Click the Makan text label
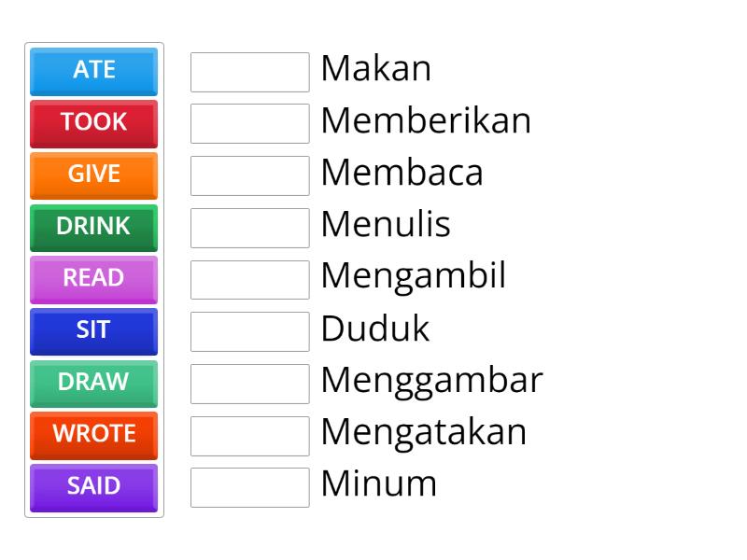The image size is (747, 560). [375, 69]
